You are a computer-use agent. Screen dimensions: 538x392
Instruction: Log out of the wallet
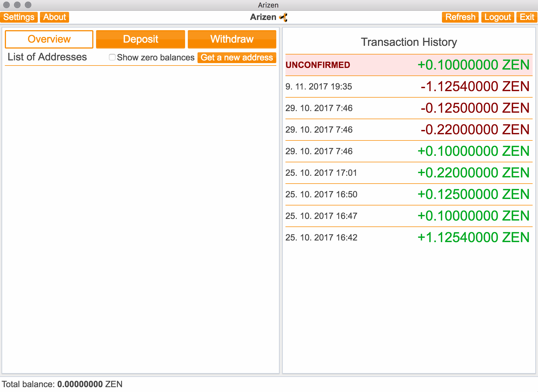click(498, 17)
